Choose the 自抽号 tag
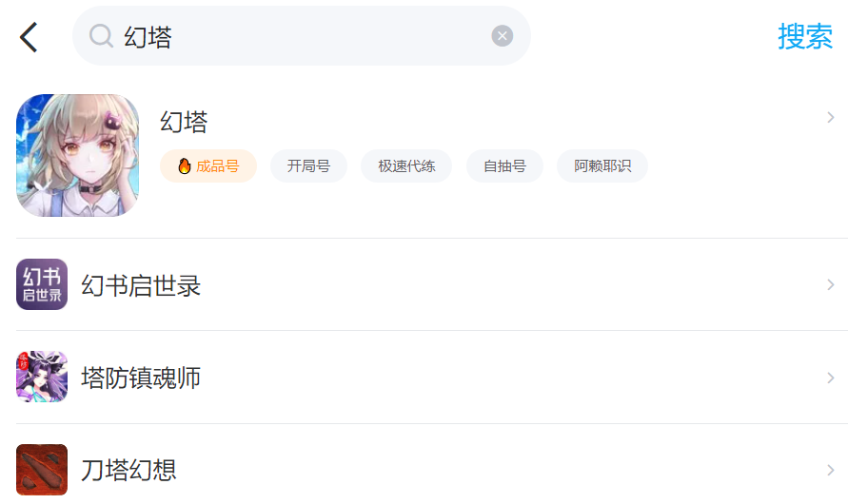Screen dimensions: 848x504 (504, 166)
